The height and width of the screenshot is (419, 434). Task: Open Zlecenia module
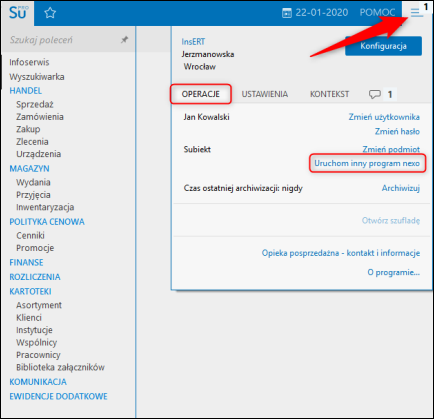32,142
